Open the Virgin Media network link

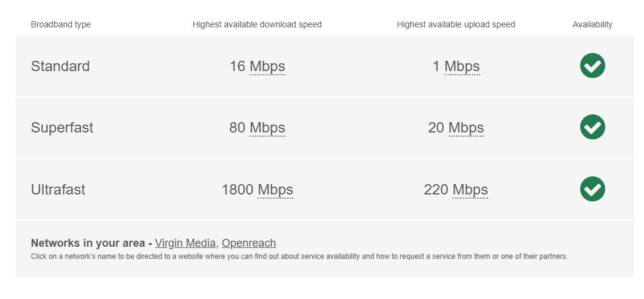coord(185,243)
